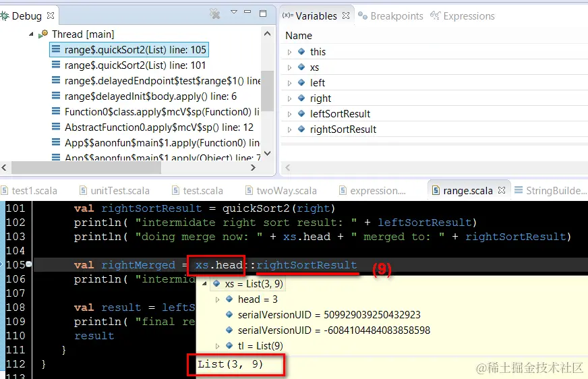Screen dimensions: 588x379
Task: Click the Debug view down scroll arrow
Action: 268,153
